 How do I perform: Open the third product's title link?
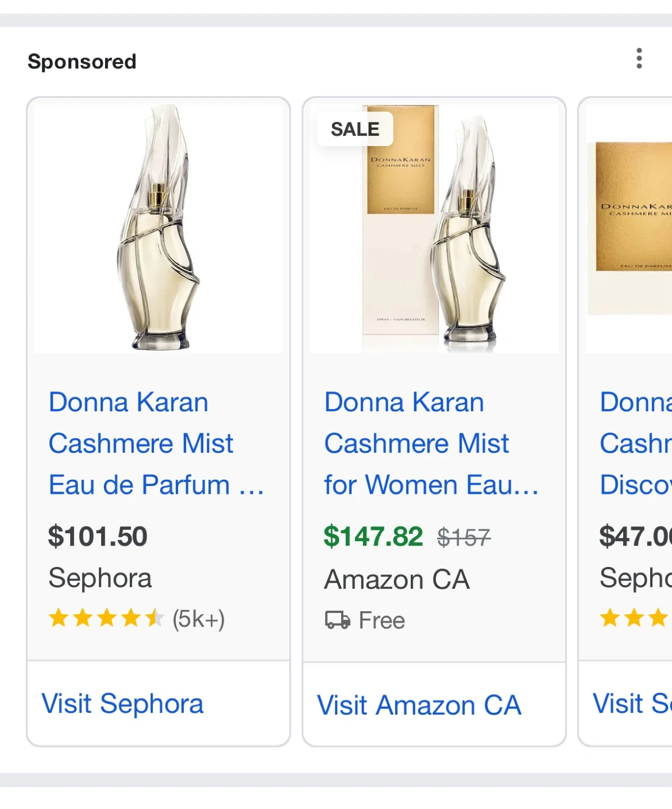(635, 443)
